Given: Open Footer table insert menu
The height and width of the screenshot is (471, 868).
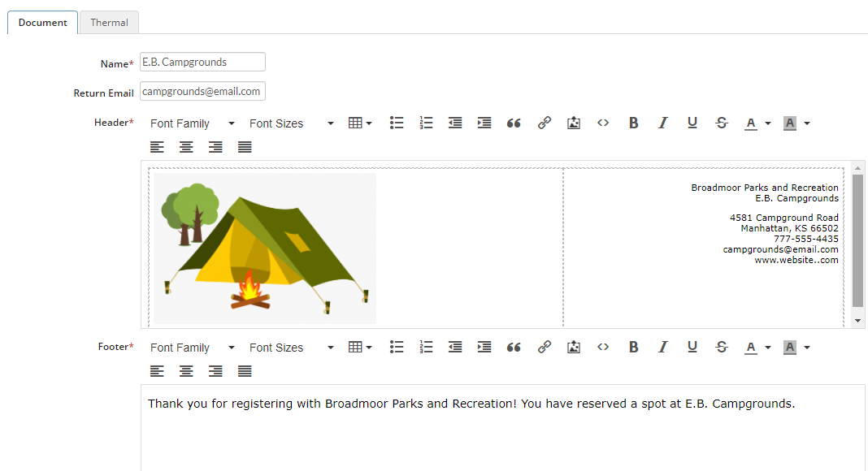Looking at the screenshot, I should [x=360, y=347].
